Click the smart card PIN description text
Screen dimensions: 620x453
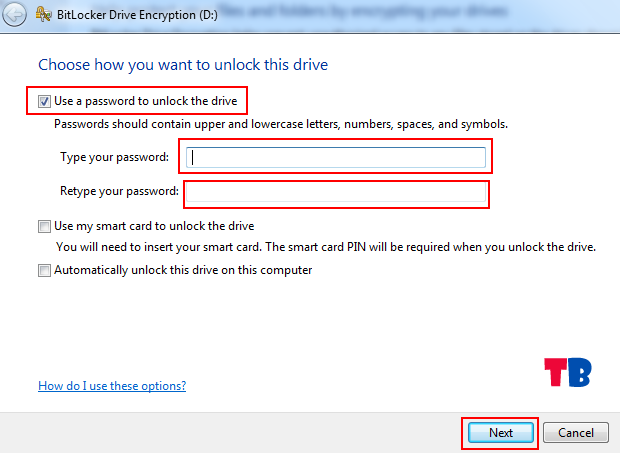(326, 247)
